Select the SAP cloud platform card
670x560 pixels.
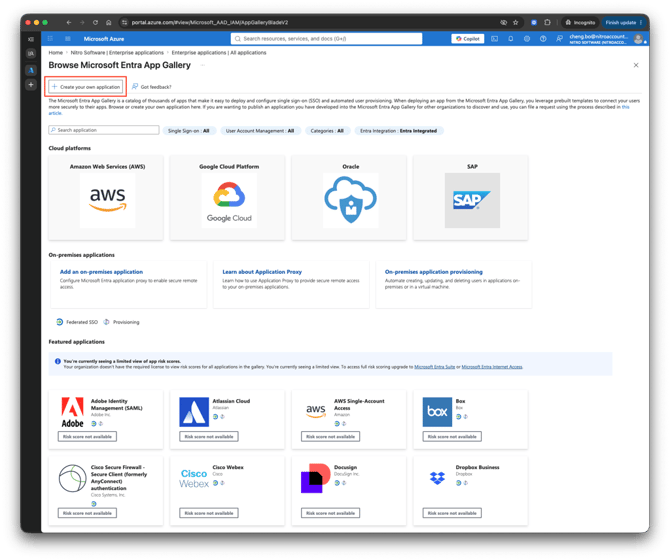471,197
